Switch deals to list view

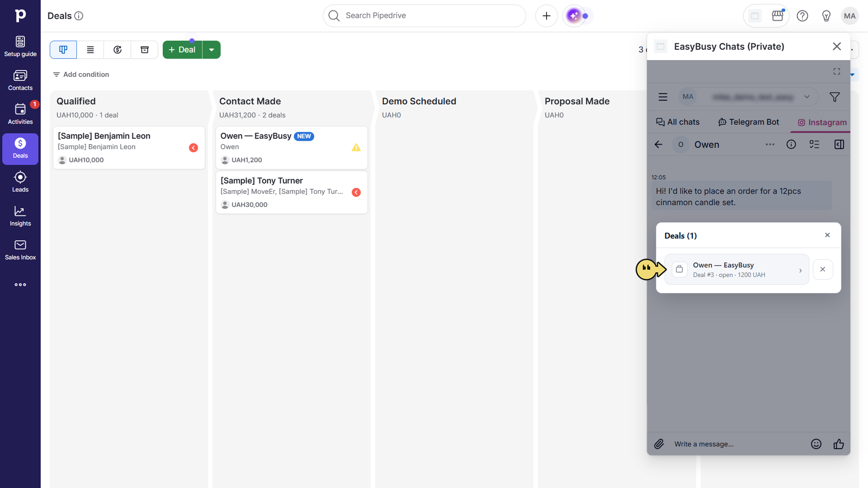(90, 50)
